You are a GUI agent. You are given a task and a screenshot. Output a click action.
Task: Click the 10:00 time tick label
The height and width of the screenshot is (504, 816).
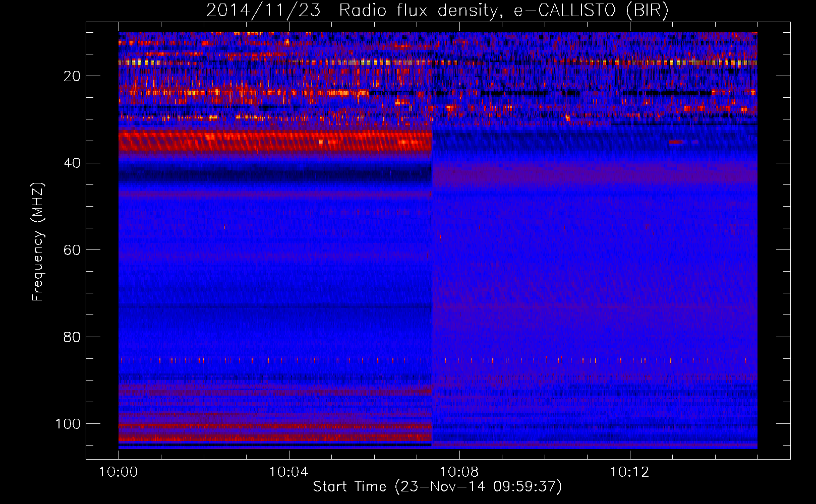pos(119,472)
